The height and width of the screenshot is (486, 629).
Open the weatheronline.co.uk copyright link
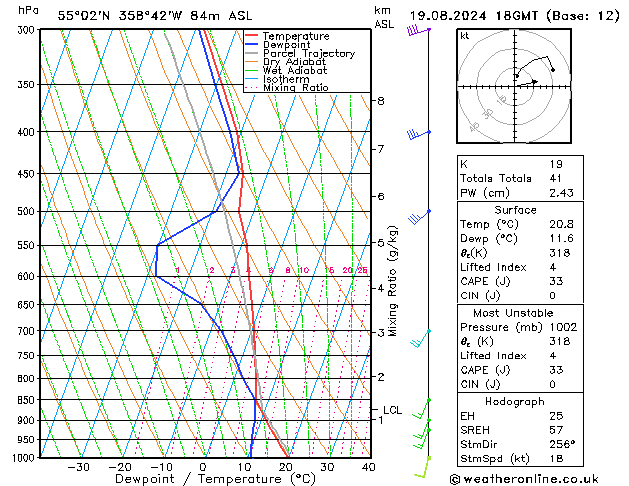pyautogui.click(x=524, y=479)
